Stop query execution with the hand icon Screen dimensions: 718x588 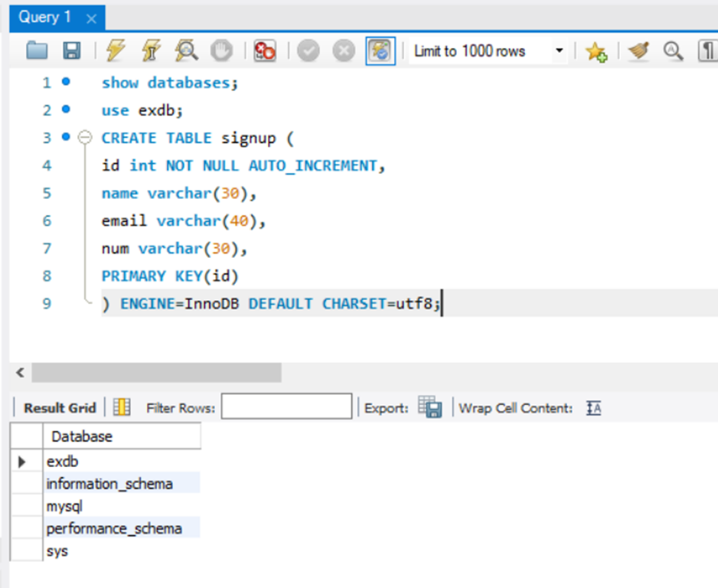pyautogui.click(x=222, y=51)
